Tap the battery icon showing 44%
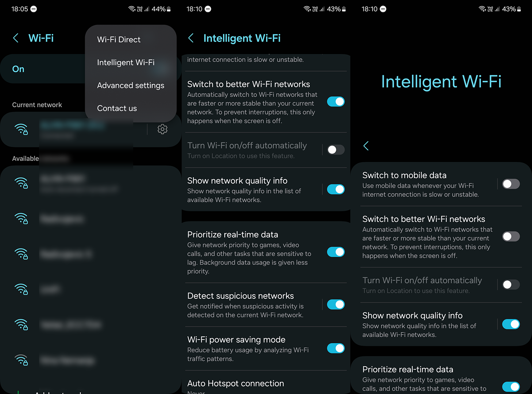The width and height of the screenshot is (532, 394). 169,9
